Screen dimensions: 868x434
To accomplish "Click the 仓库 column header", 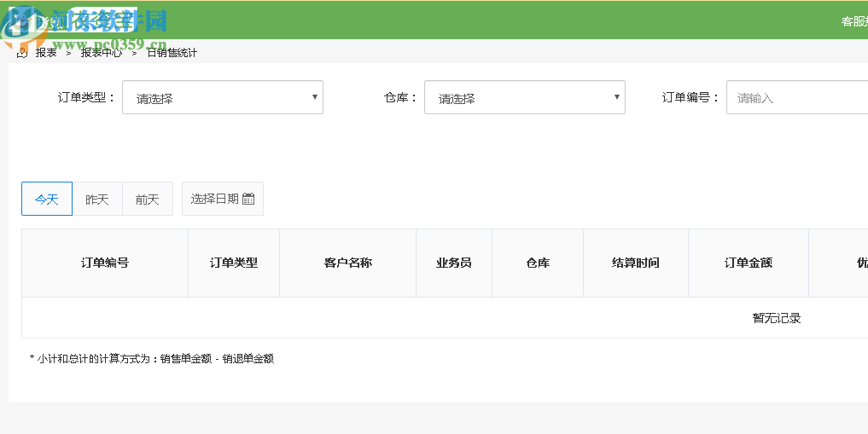I will 538,263.
